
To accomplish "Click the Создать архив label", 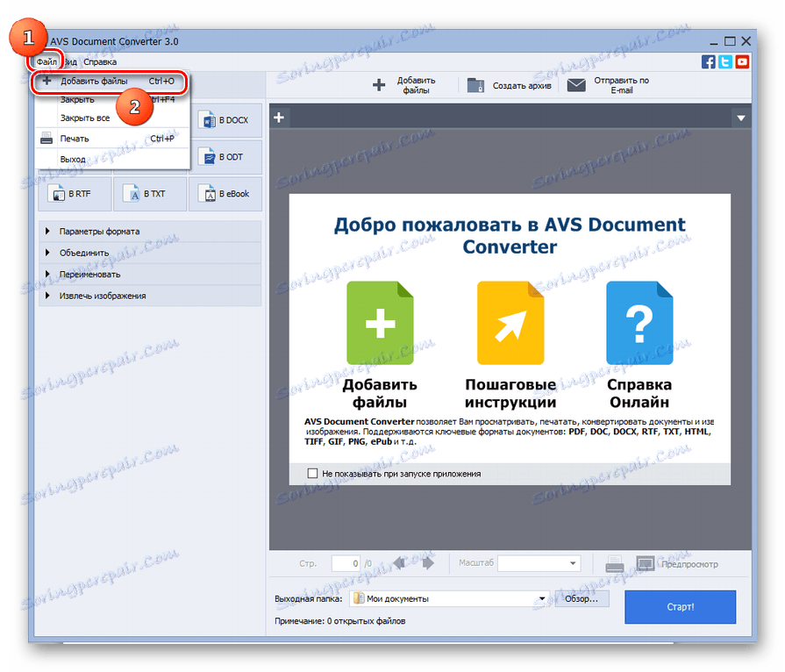I will tap(522, 86).
